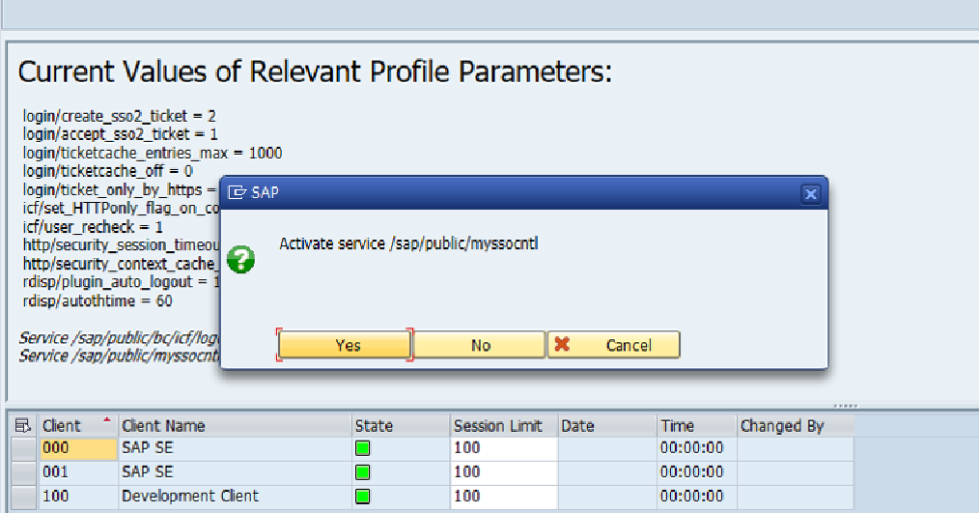Image resolution: width=980 pixels, height=514 pixels.
Task: Click the green state icon for client 100
Action: click(362, 497)
